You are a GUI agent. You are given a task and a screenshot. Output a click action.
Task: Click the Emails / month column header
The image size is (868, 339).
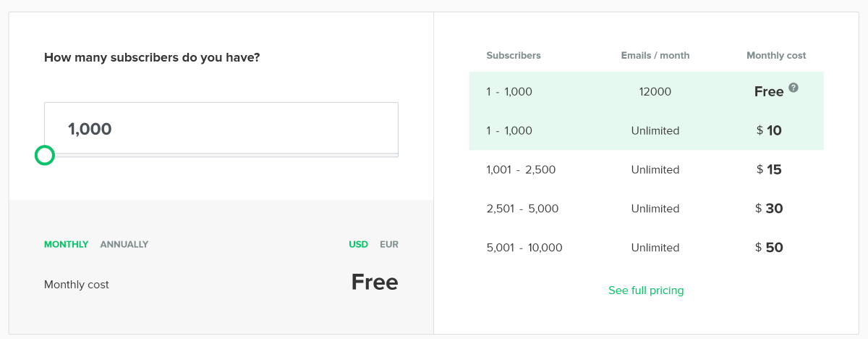click(655, 55)
